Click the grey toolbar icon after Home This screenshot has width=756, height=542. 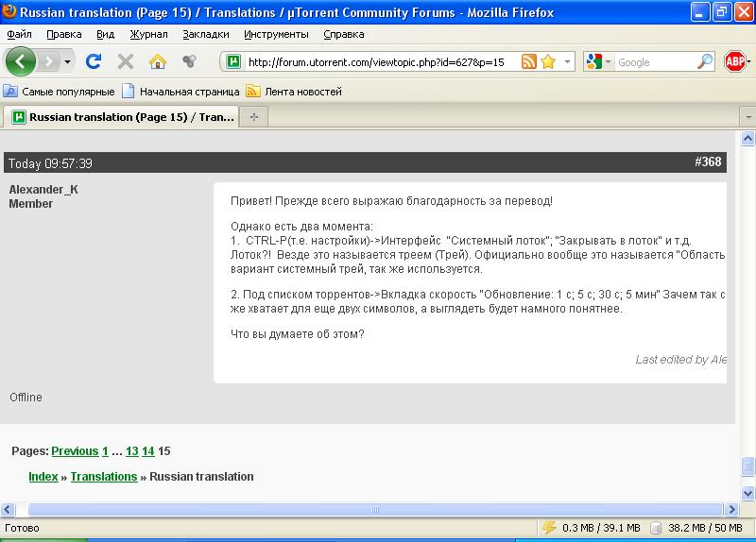[189, 60]
